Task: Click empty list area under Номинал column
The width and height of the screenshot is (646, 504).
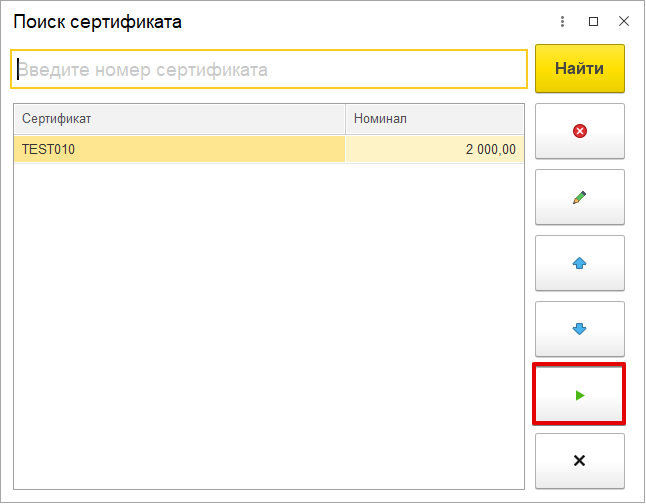Action: tap(435, 326)
